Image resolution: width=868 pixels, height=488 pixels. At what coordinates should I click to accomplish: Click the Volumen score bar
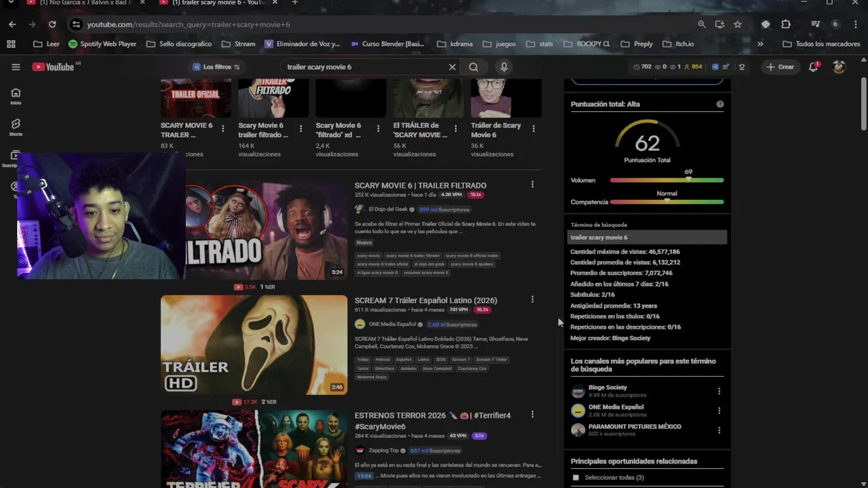click(x=667, y=180)
